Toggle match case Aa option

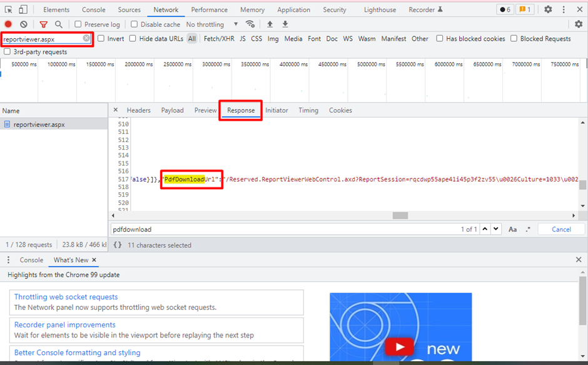pos(513,229)
